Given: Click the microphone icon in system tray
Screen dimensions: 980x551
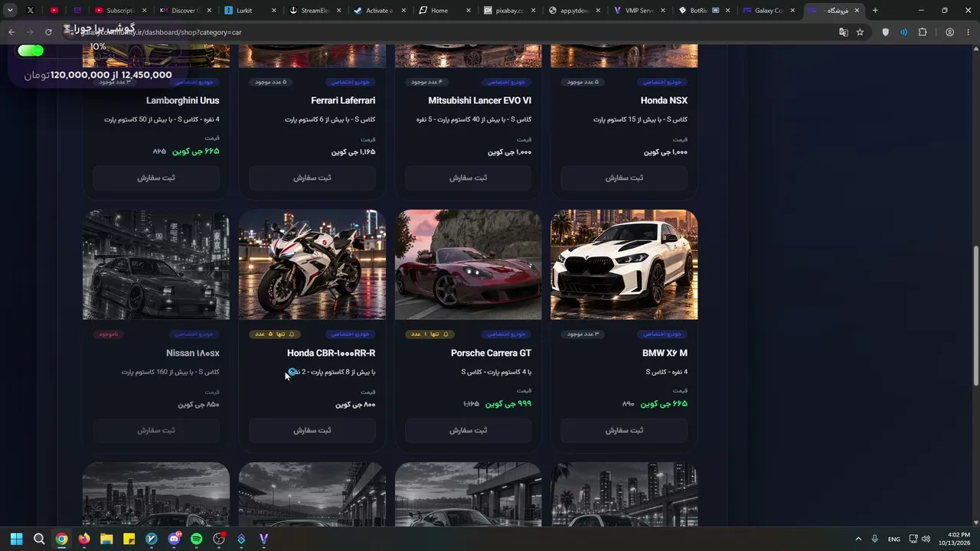Looking at the screenshot, I should click(874, 539).
